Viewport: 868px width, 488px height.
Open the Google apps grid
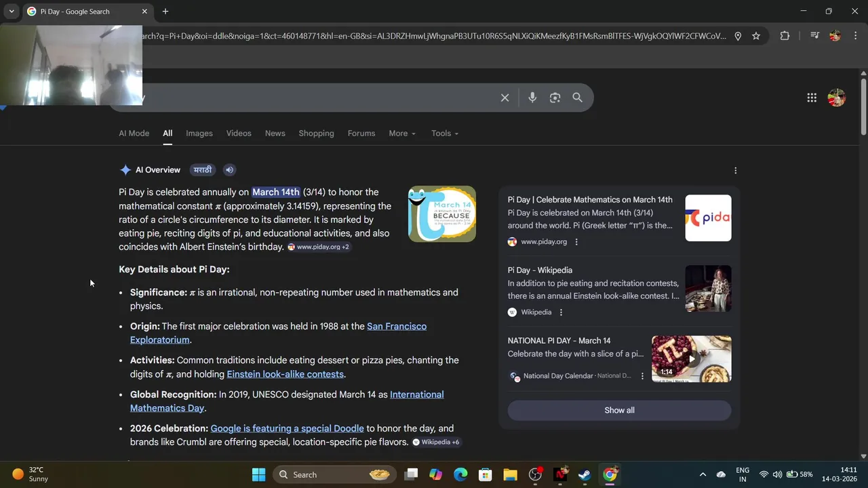[x=812, y=98]
